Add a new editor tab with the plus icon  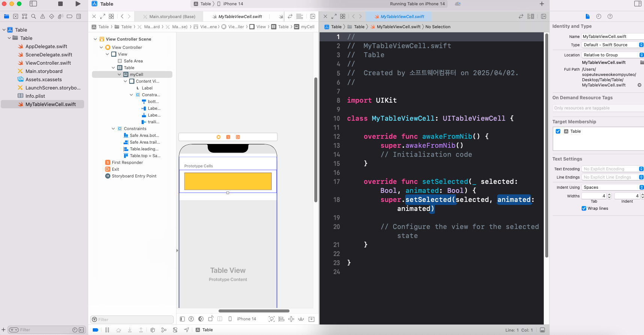(541, 4)
